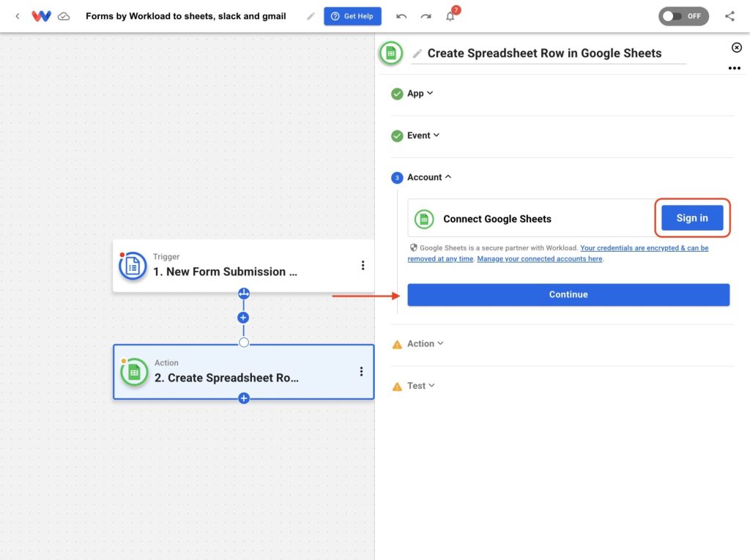Click the shield security icon
Image resolution: width=750 pixels, height=560 pixels.
(413, 247)
